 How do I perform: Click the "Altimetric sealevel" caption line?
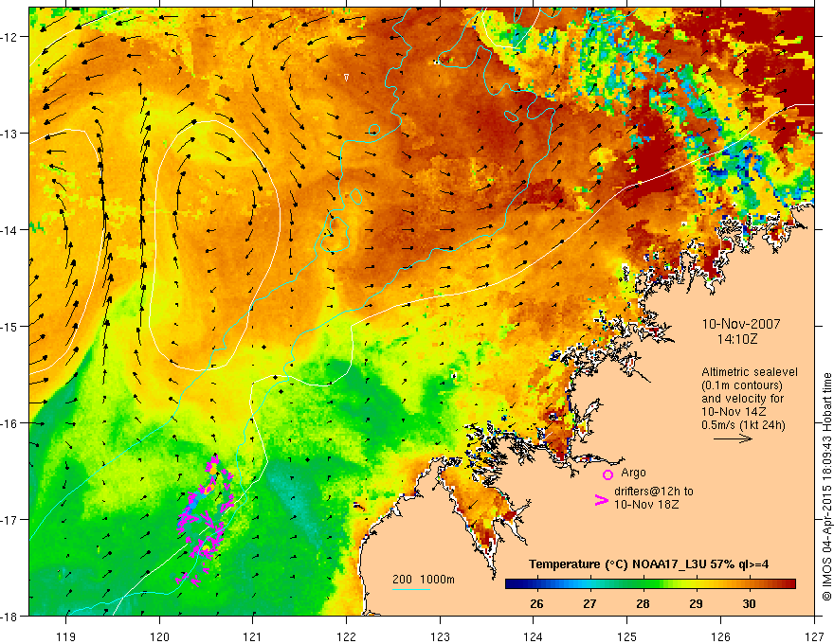tap(750, 372)
